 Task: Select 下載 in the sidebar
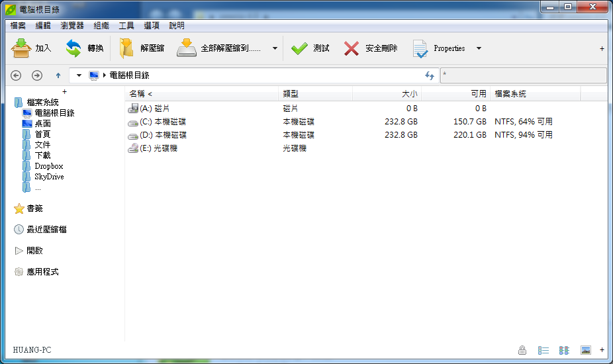click(x=42, y=156)
